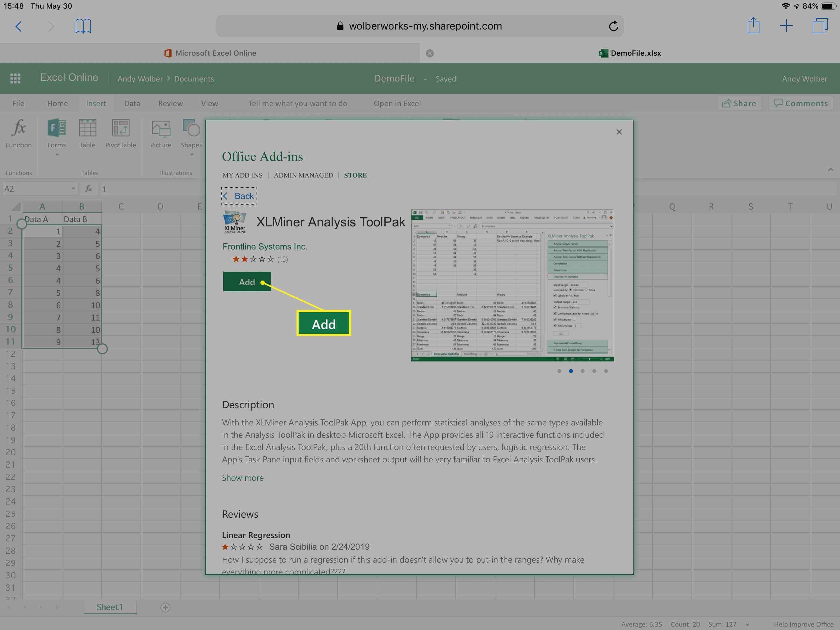
Task: Open a new Safari tab
Action: 786,26
